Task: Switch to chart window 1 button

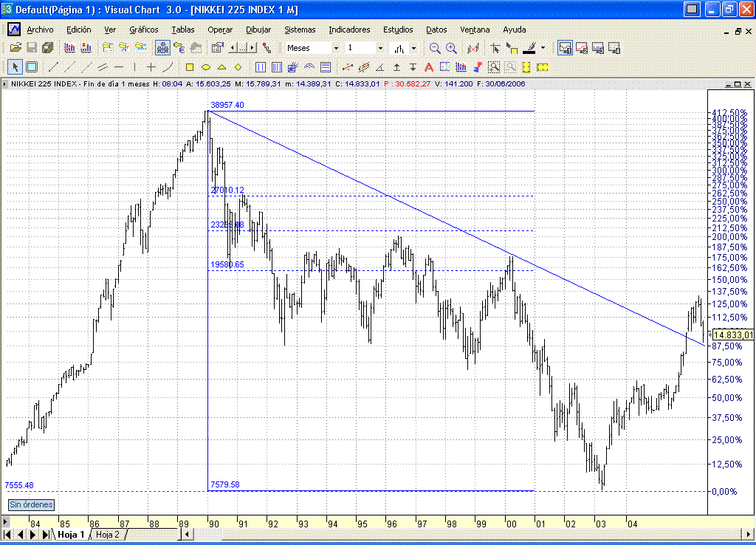Action: tap(565, 48)
